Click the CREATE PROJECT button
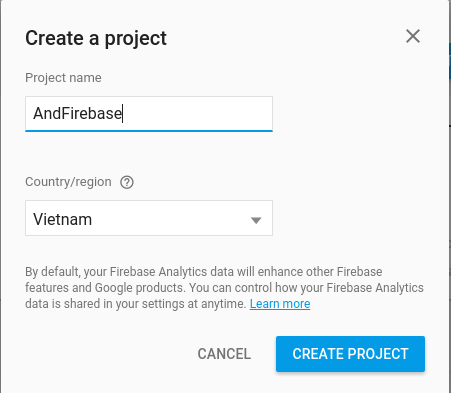 point(350,354)
